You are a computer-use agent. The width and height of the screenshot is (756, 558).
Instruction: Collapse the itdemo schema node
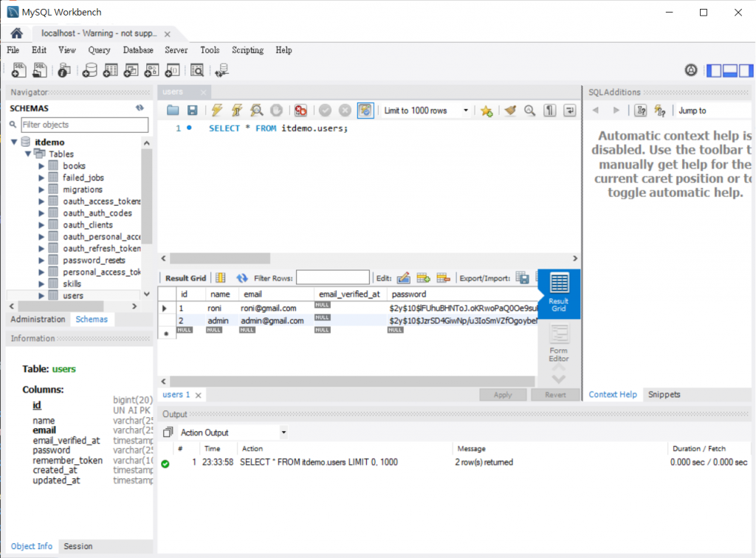click(x=15, y=142)
